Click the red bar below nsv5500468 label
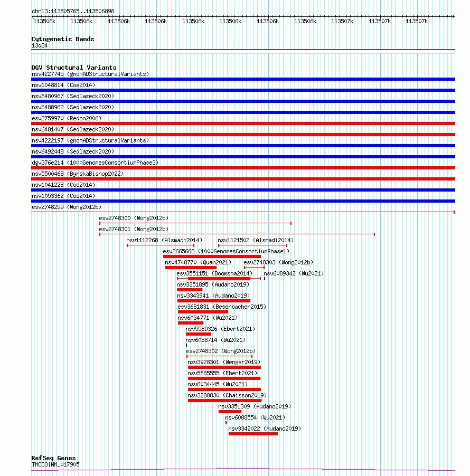This screenshot has height=476, width=470. pyautogui.click(x=243, y=179)
